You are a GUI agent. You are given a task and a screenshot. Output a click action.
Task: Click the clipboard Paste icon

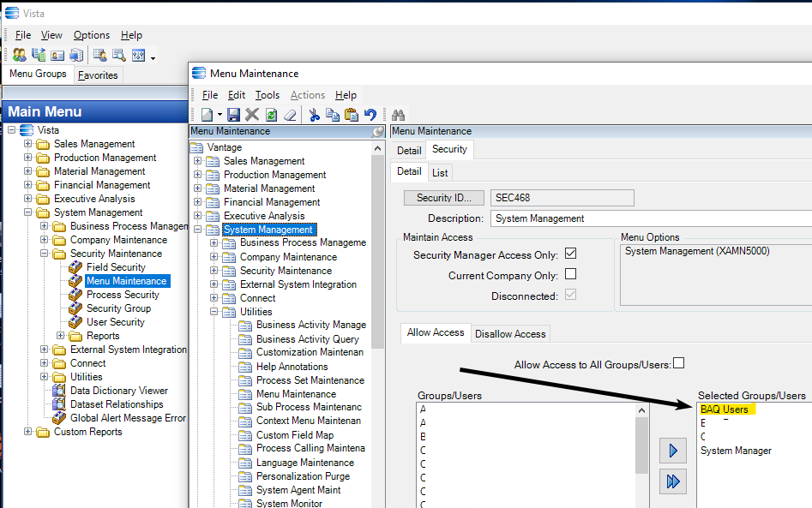[351, 115]
